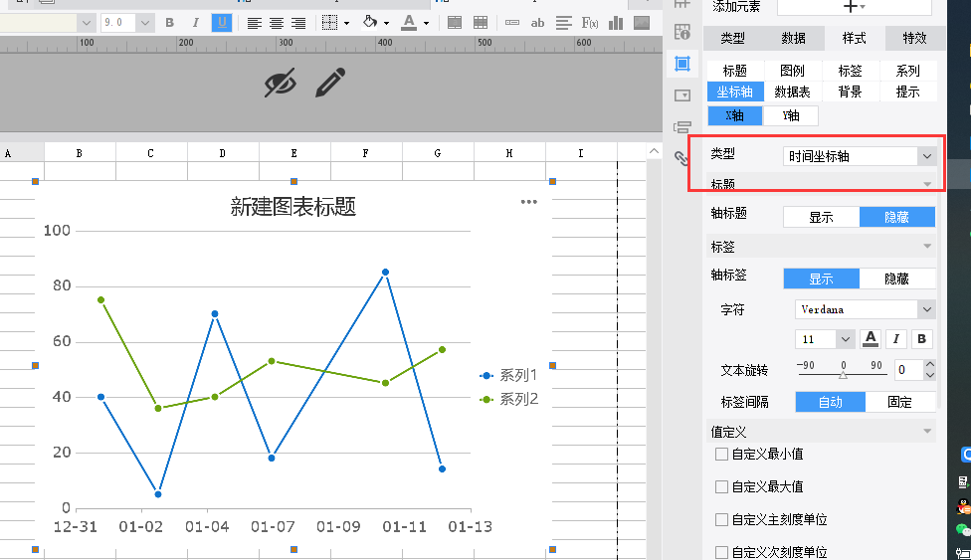Insert plain text with the ab icon
Viewport: 971px width, 560px height.
point(537,24)
